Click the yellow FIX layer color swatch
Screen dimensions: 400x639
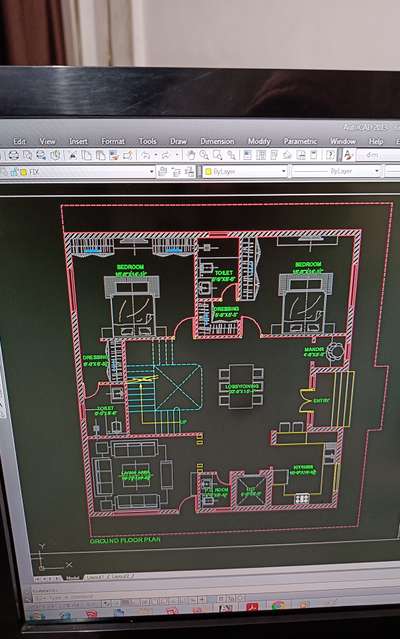point(24,172)
